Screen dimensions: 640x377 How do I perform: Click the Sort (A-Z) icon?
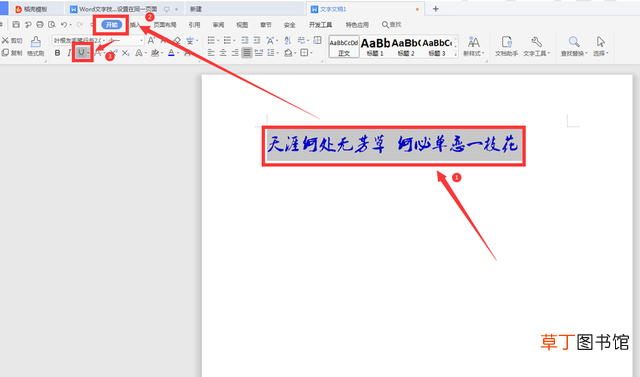288,40
